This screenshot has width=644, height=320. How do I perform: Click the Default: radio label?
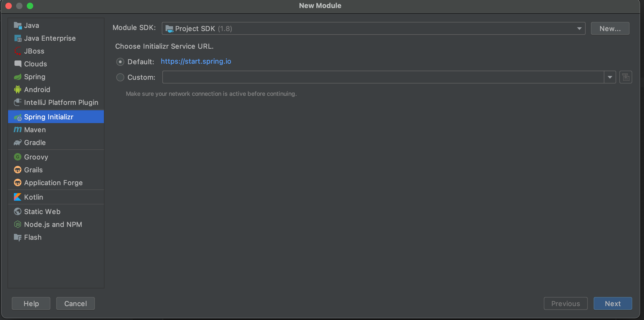pyautogui.click(x=141, y=62)
